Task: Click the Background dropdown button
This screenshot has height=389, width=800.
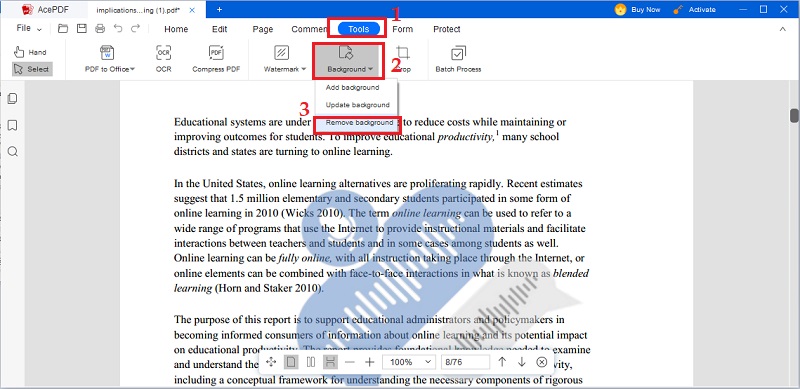Action: tap(348, 60)
